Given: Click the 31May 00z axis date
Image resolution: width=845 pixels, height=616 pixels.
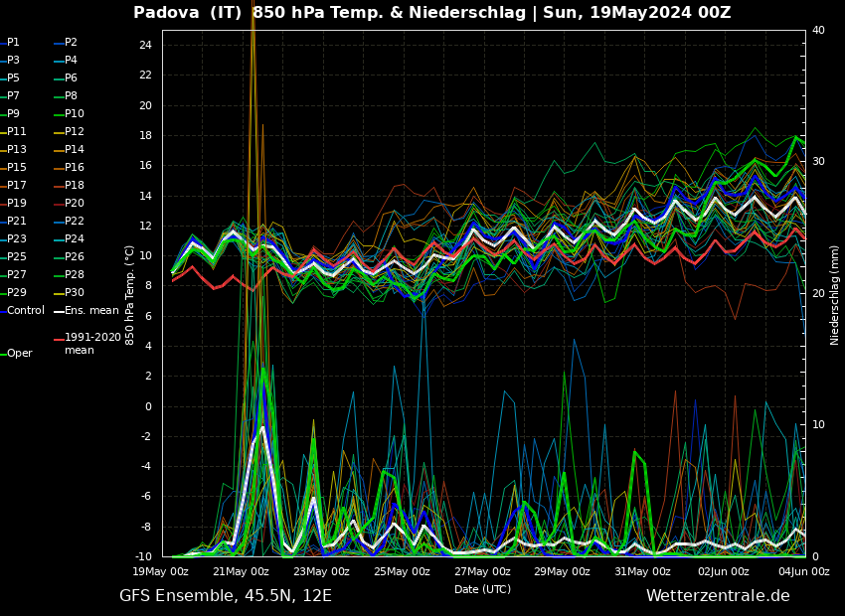Looking at the screenshot, I should tap(643, 572).
